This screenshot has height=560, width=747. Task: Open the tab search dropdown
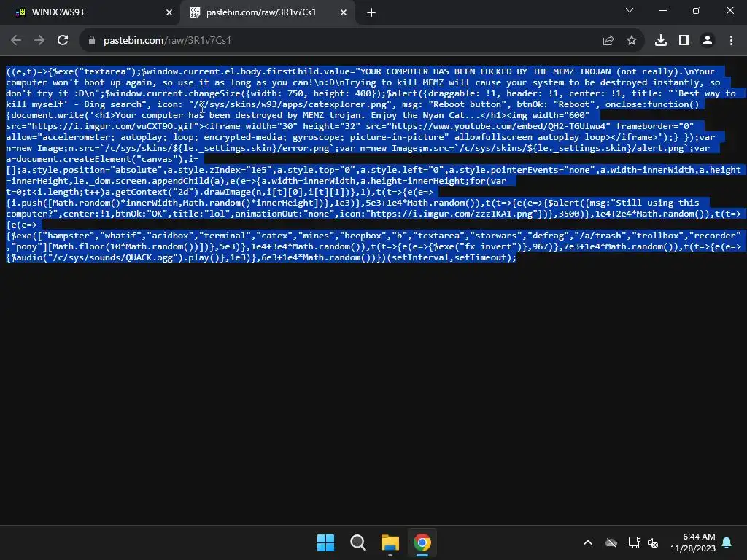coord(630,10)
